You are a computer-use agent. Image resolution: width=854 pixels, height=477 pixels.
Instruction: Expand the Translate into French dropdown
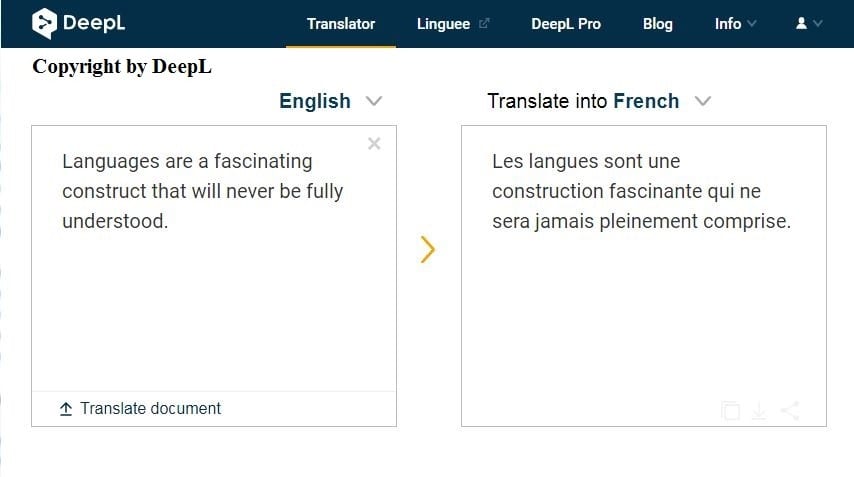pos(703,101)
